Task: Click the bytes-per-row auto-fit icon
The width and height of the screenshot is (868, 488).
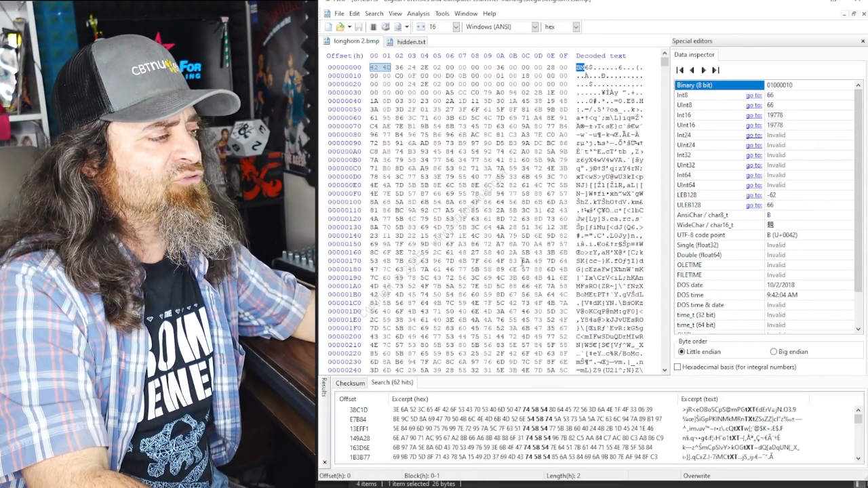Action: tap(420, 27)
